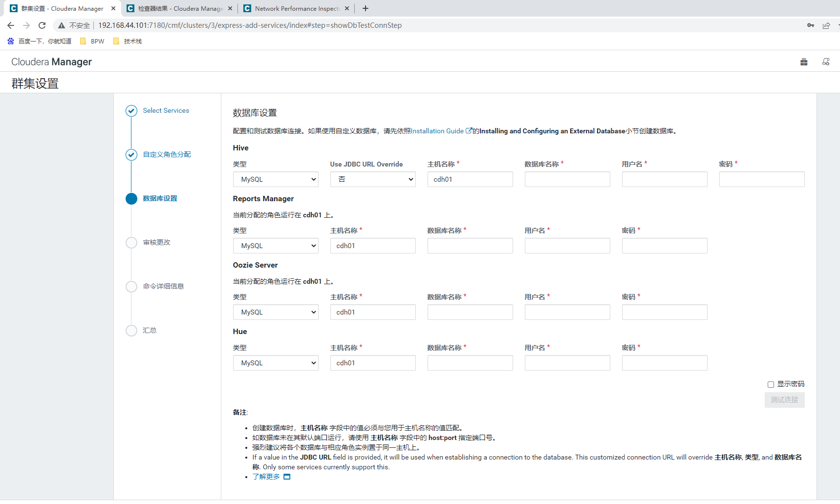Click the Installation Guide link
Image resolution: width=840 pixels, height=504 pixels.
click(x=437, y=130)
